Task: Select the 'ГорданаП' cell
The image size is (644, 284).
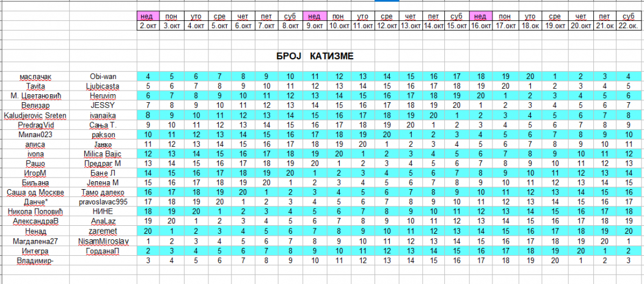Action: click(x=103, y=250)
